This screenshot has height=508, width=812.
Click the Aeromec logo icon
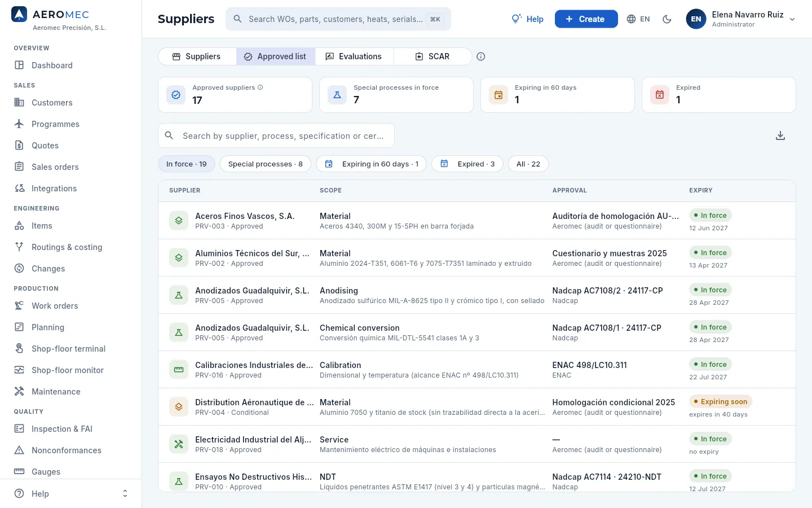[19, 15]
